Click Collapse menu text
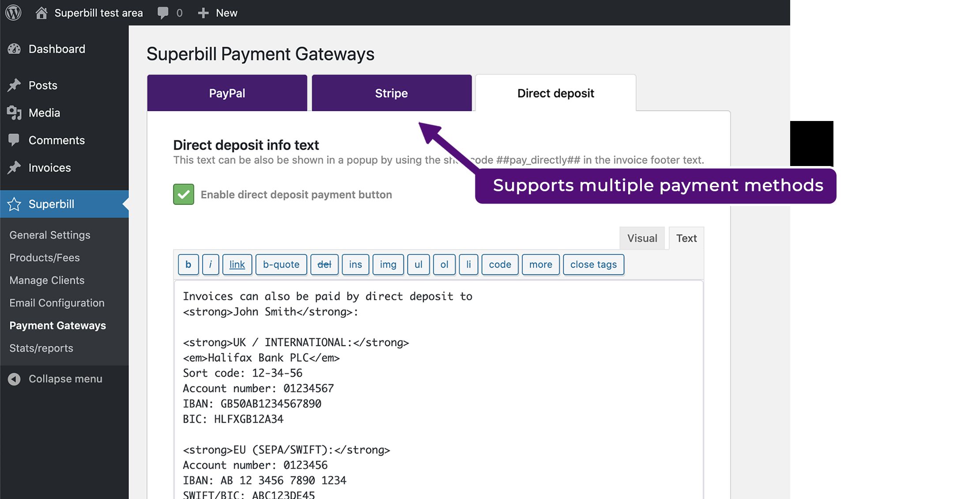The width and height of the screenshot is (980, 499). [65, 379]
